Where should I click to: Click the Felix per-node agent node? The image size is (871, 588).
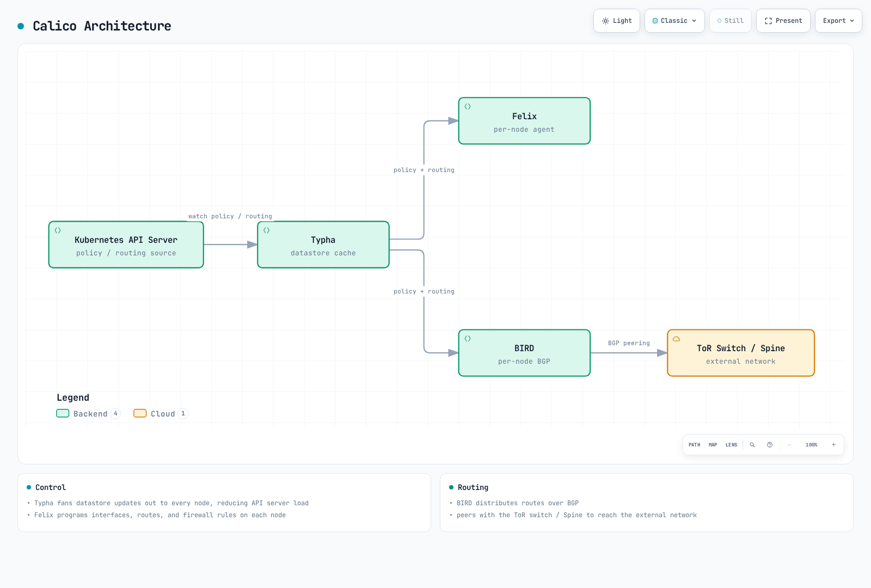524,121
